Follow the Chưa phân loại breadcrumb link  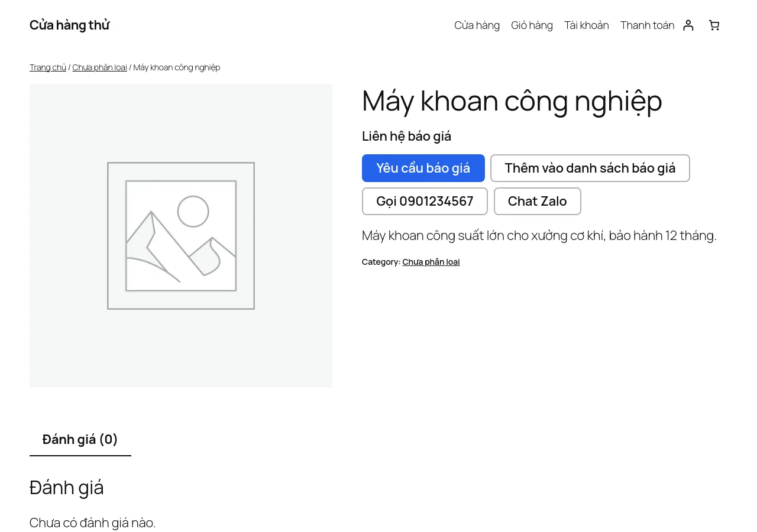[x=99, y=67]
